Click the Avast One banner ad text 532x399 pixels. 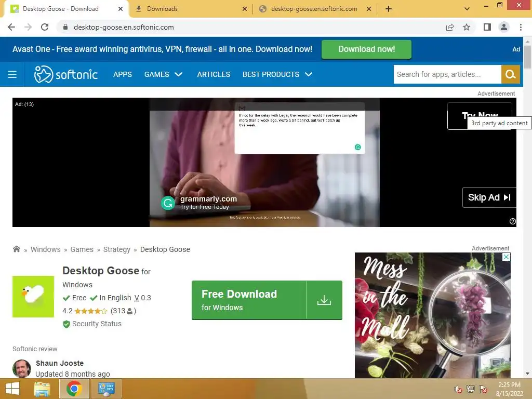point(162,49)
